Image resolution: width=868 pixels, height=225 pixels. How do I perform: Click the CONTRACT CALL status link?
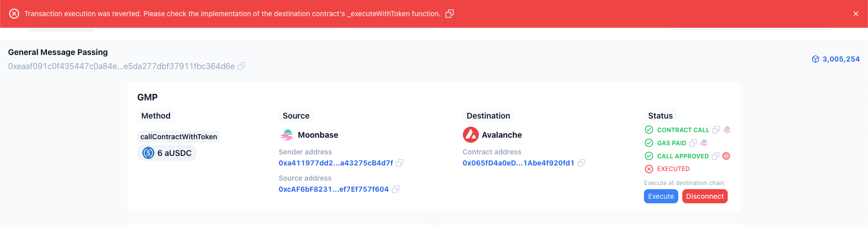683,130
